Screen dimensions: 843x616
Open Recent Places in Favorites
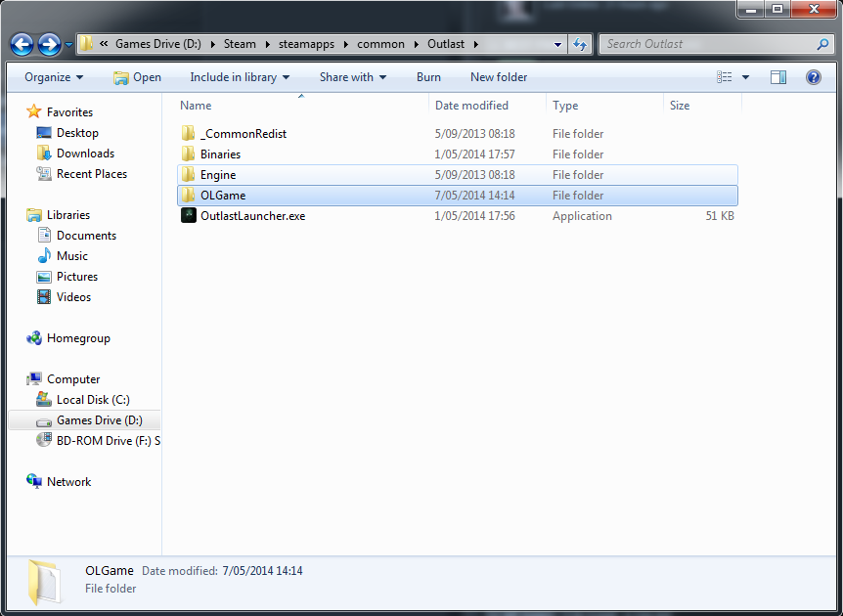click(x=91, y=174)
